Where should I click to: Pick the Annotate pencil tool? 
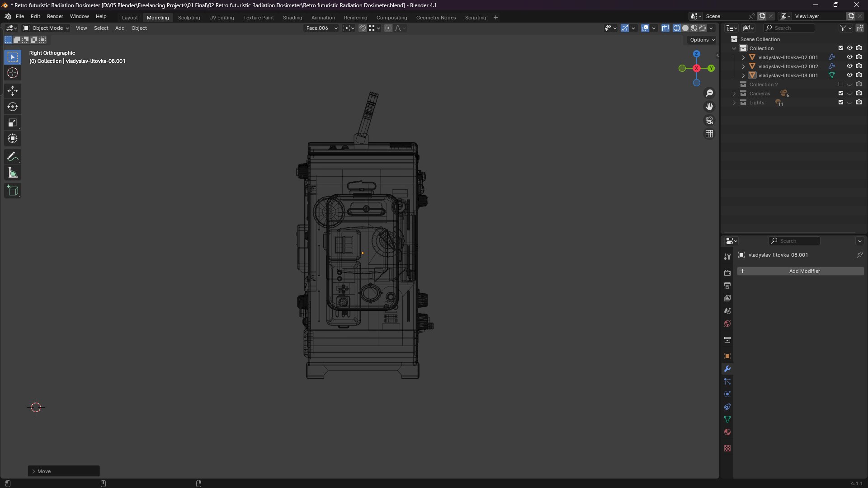point(13,157)
